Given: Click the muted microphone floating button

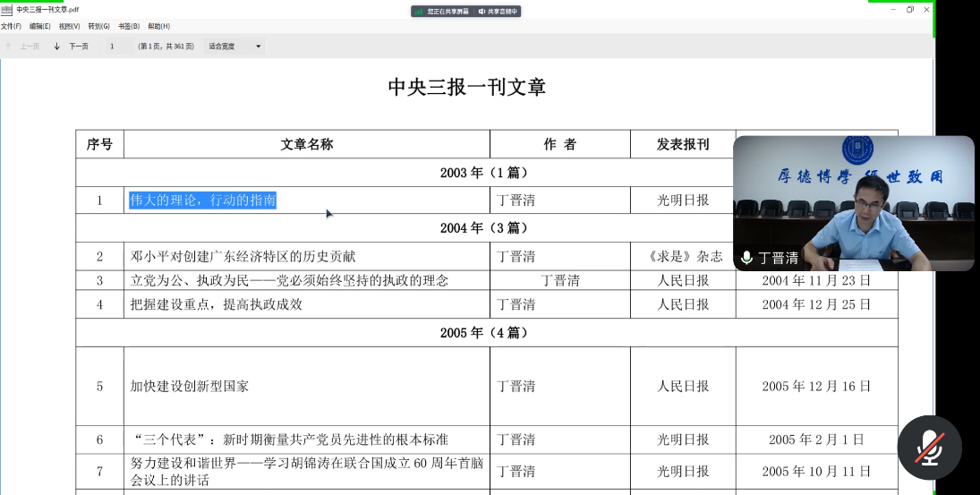Looking at the screenshot, I should pyautogui.click(x=929, y=448).
